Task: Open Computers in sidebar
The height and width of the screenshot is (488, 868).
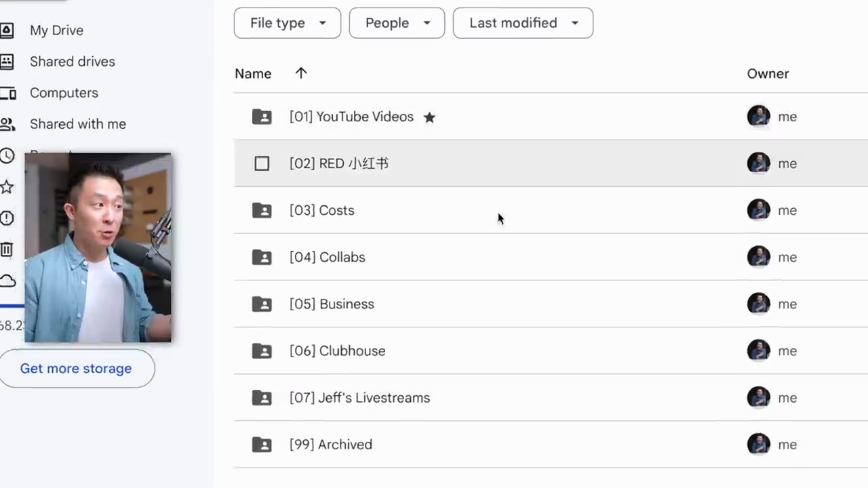Action: (64, 93)
